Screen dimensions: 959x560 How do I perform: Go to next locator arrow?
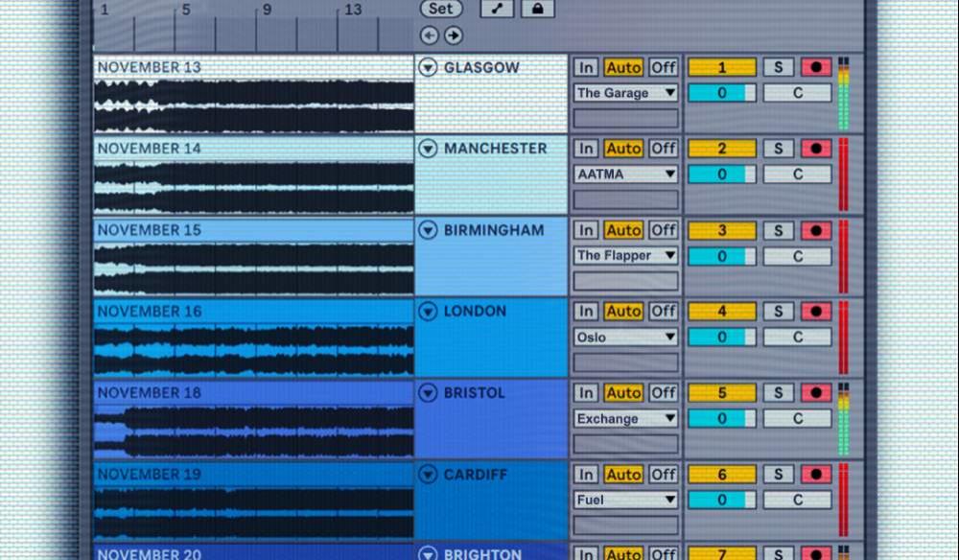tap(454, 35)
